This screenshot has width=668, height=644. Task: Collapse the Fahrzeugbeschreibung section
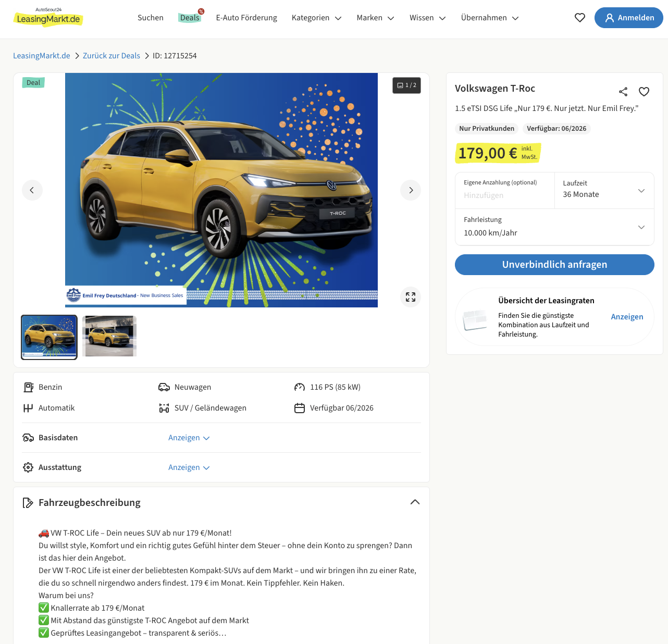[415, 502]
